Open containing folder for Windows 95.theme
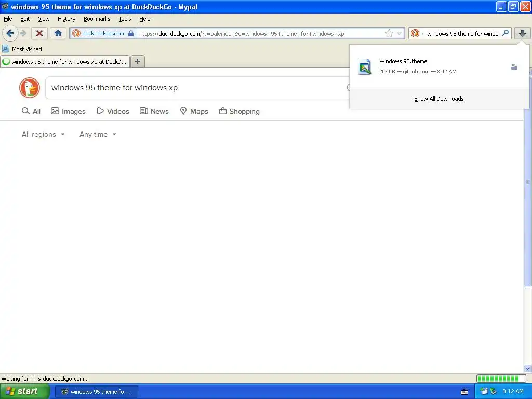532x399 pixels. coord(514,67)
